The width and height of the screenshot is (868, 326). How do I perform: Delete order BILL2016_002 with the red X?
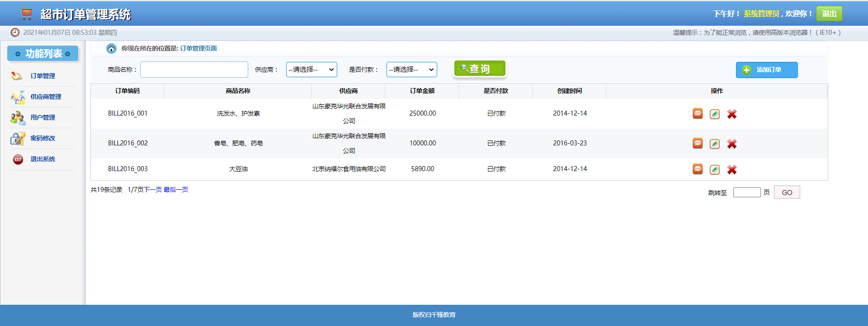pyautogui.click(x=732, y=144)
